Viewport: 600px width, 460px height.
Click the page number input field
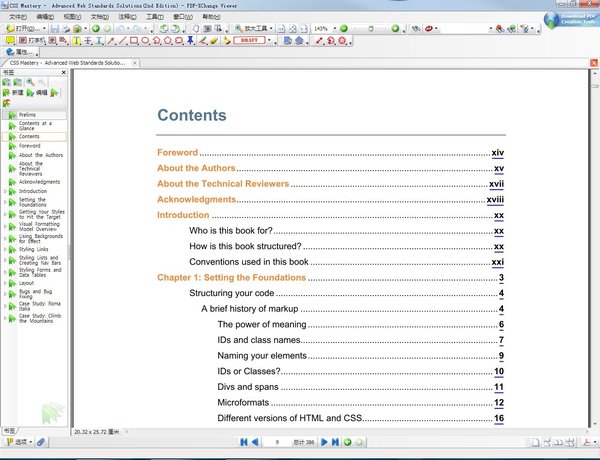click(277, 442)
